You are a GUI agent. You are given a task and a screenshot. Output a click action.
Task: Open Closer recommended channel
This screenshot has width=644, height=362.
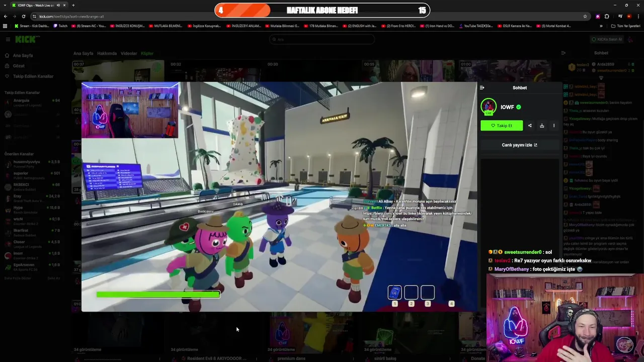click(32, 244)
